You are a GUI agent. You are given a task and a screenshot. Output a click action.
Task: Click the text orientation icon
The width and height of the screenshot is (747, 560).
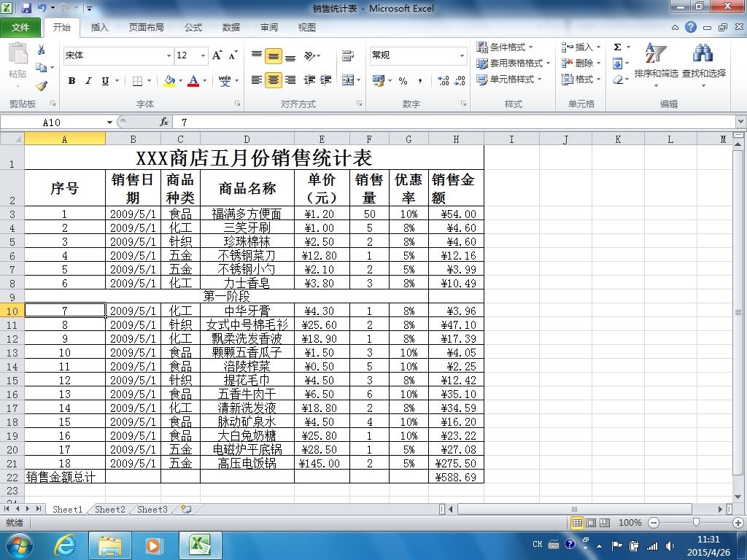point(309,55)
